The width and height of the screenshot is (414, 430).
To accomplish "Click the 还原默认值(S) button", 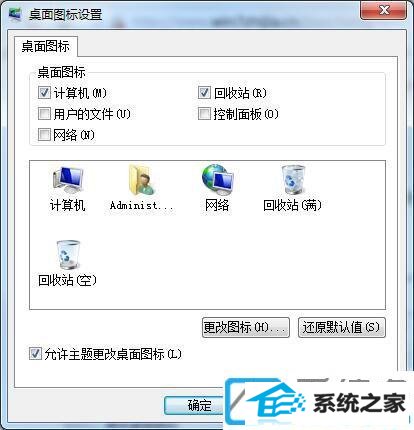I will 342,327.
